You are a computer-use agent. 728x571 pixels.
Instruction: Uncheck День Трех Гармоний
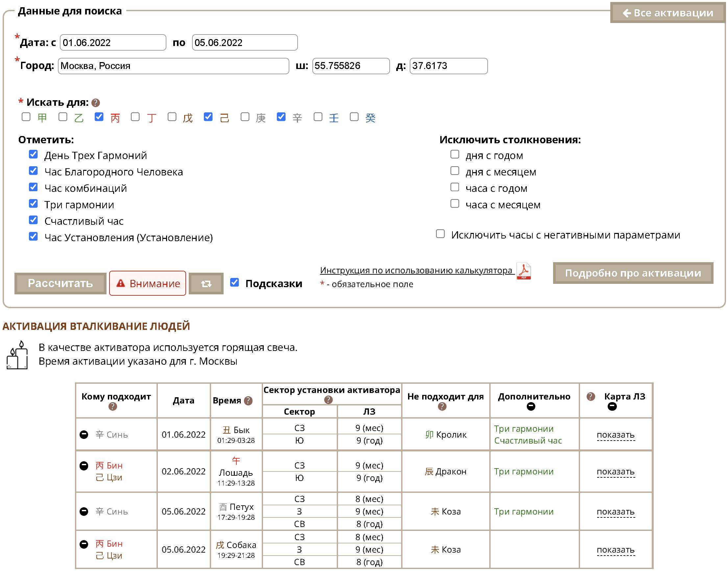tap(33, 154)
